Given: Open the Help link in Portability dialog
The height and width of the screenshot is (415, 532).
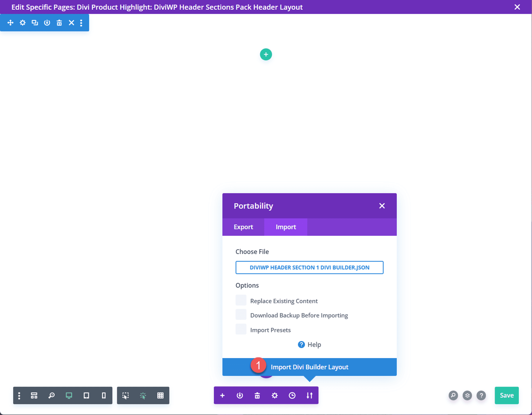Looking at the screenshot, I should point(309,344).
